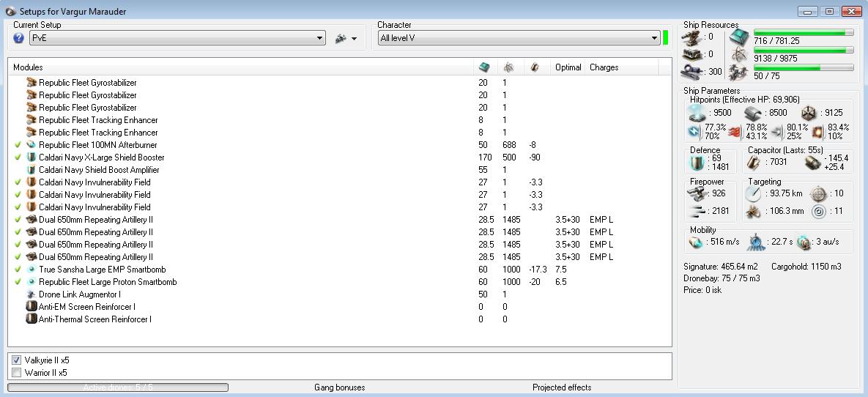Click the powergrid icon beside 9138 / 9875

tap(739, 54)
